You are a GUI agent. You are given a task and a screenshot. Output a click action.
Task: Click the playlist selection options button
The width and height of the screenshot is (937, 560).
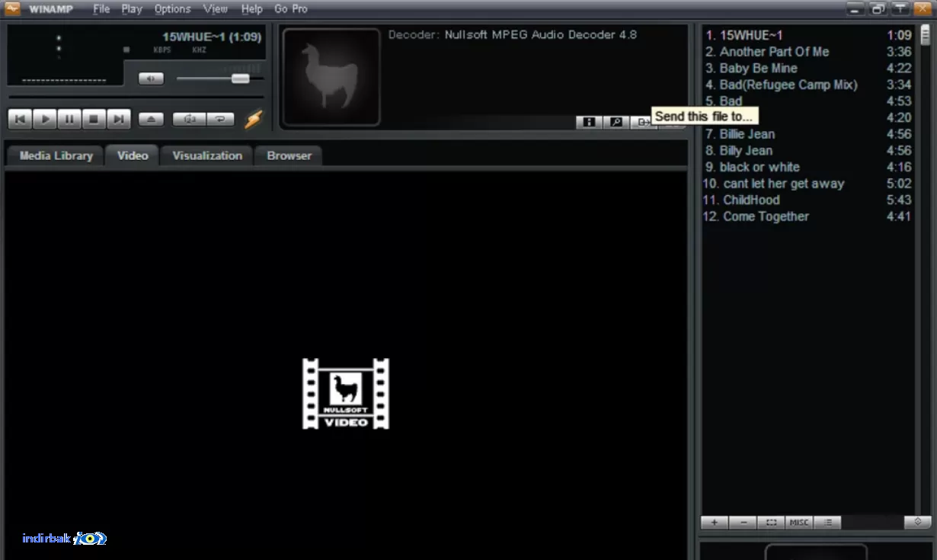(771, 523)
